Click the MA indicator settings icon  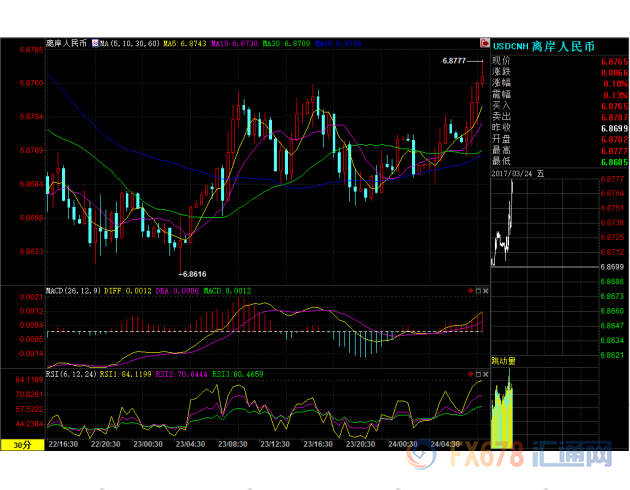click(93, 43)
